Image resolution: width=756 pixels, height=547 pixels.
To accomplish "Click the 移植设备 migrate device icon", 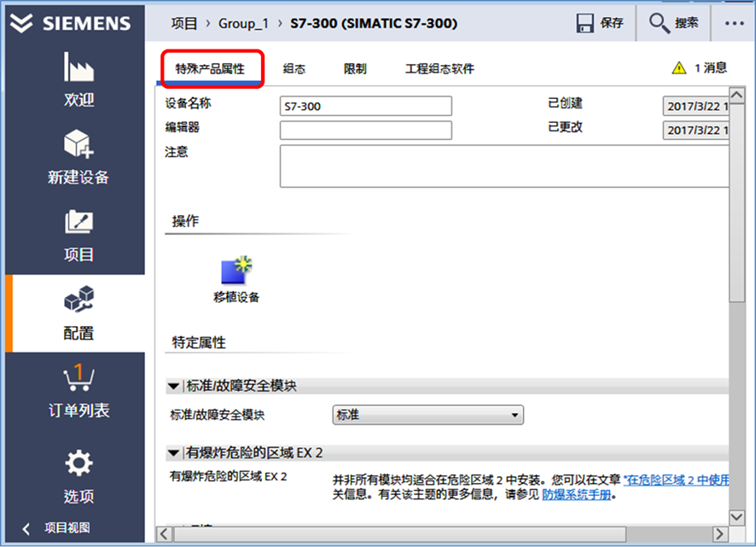I will point(236,271).
